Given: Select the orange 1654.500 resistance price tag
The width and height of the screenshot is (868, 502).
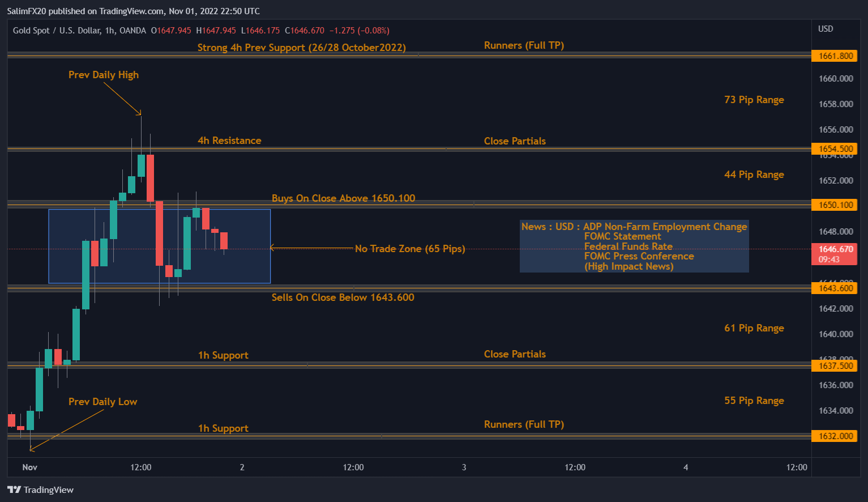Looking at the screenshot, I should [835, 148].
